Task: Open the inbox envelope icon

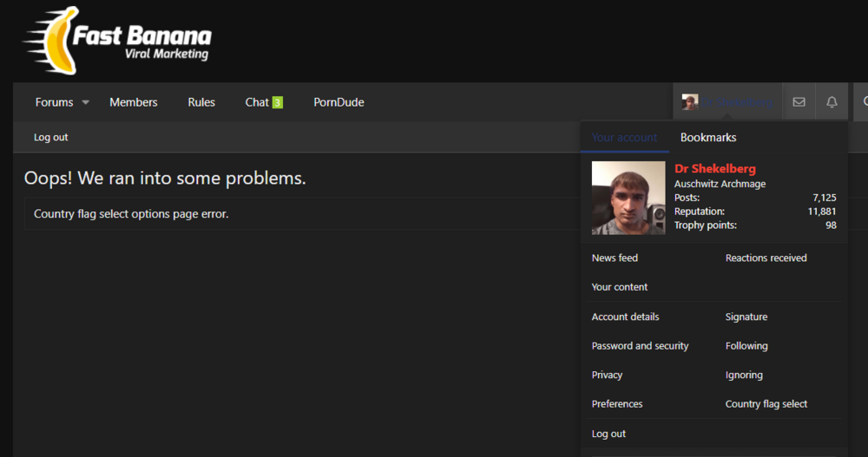Action: click(799, 102)
